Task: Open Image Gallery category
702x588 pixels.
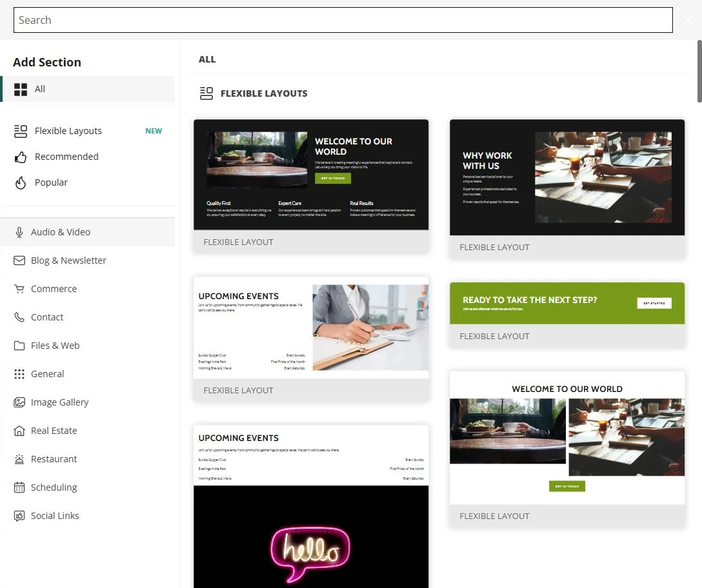Action: pyautogui.click(x=88, y=402)
